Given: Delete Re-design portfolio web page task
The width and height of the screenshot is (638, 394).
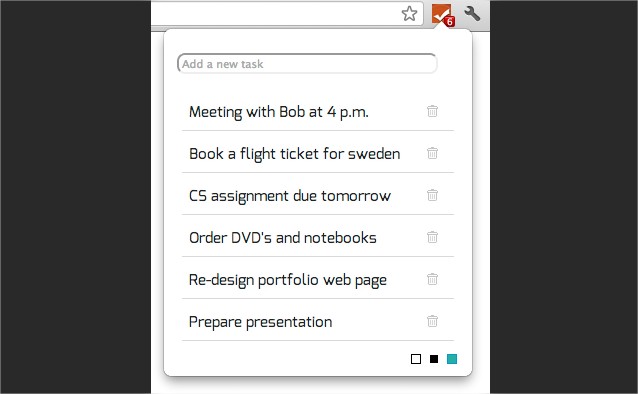Looking at the screenshot, I should [432, 279].
